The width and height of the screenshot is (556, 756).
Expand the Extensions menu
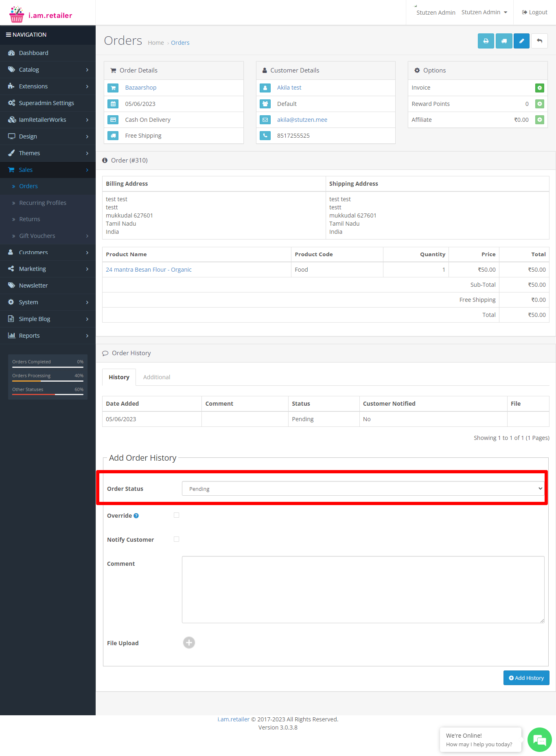click(48, 86)
